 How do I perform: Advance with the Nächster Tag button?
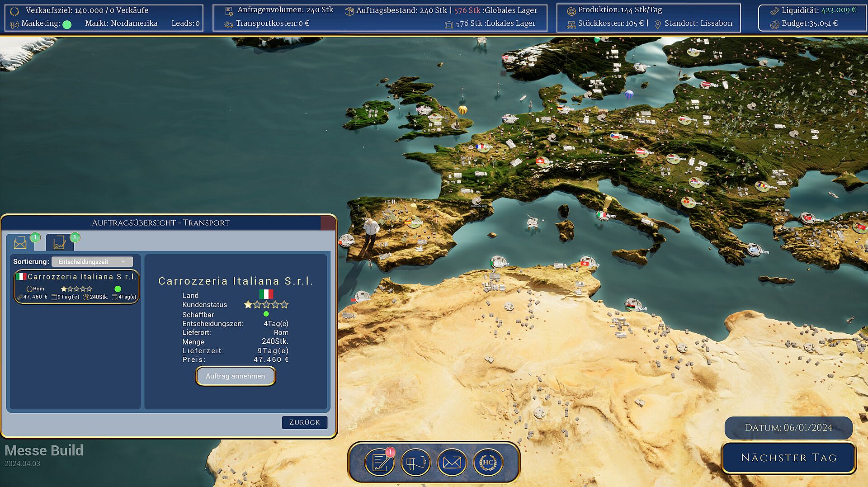pyautogui.click(x=788, y=458)
